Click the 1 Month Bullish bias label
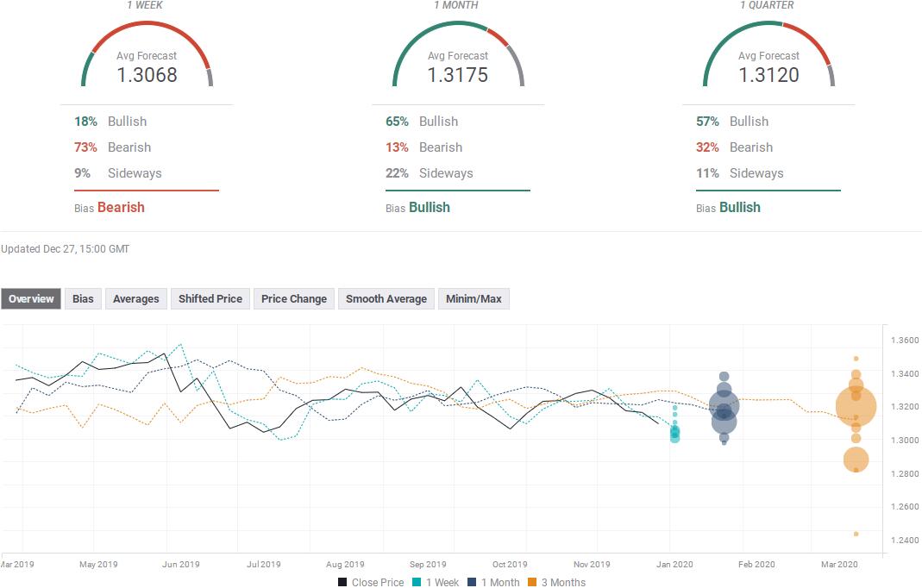 click(x=430, y=208)
